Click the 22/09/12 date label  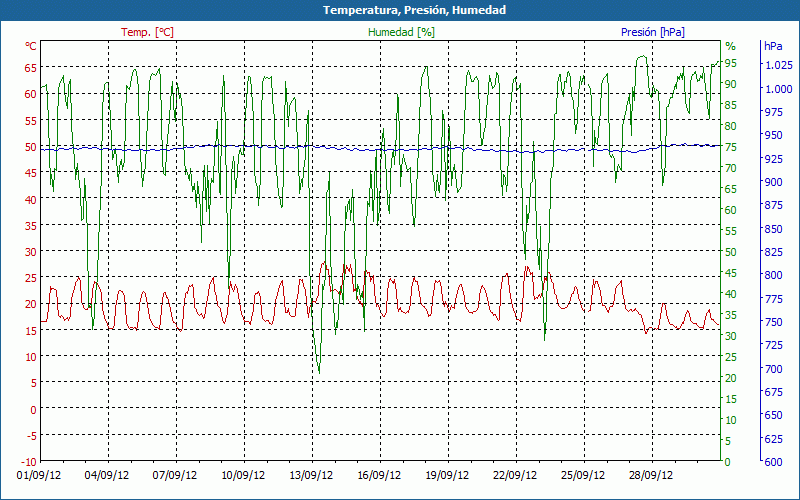515,476
